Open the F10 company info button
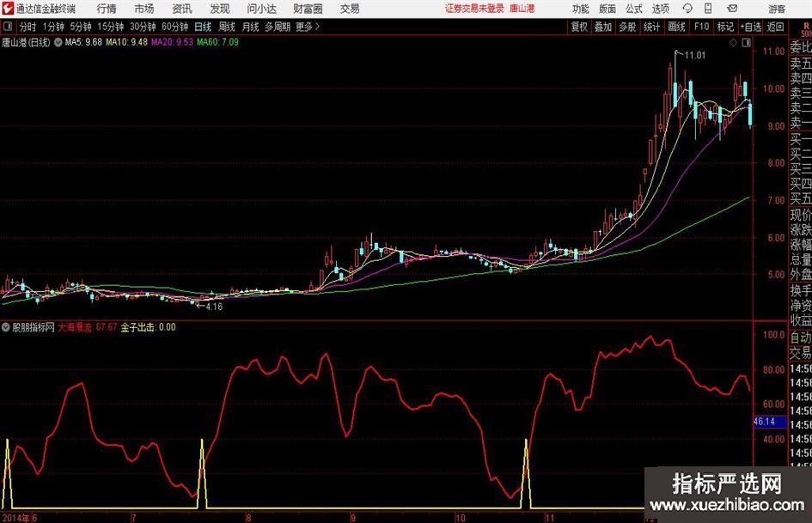812x523 pixels. point(701,27)
